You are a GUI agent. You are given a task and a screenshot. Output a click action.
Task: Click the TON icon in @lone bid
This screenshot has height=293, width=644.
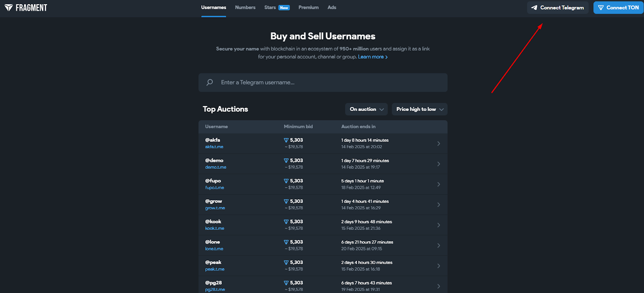click(x=286, y=242)
